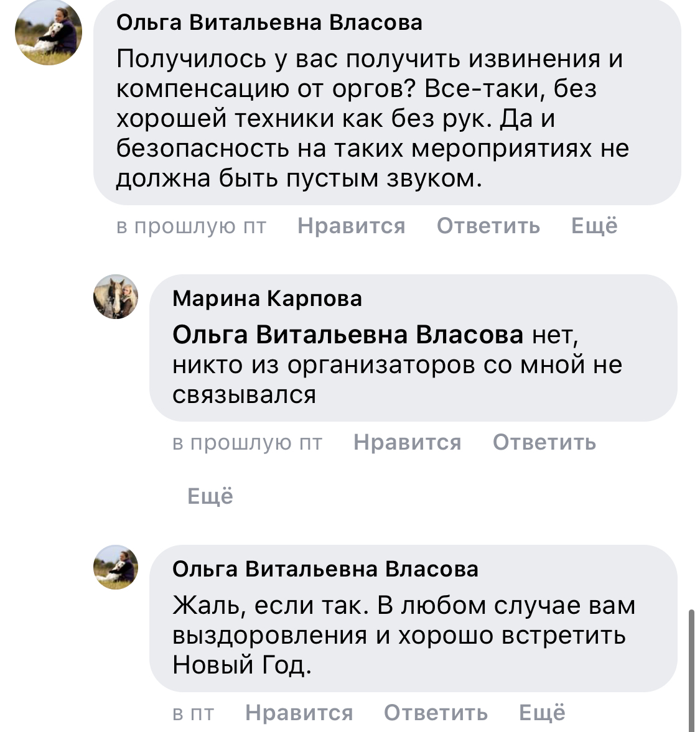Expand Ещё options for the top comment
Screen dimensions: 700x732
[594, 226]
